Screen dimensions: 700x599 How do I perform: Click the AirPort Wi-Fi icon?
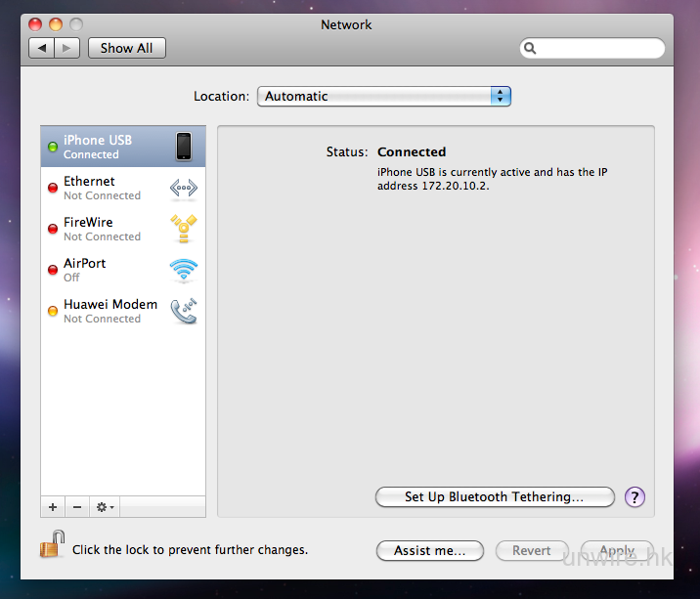[183, 270]
